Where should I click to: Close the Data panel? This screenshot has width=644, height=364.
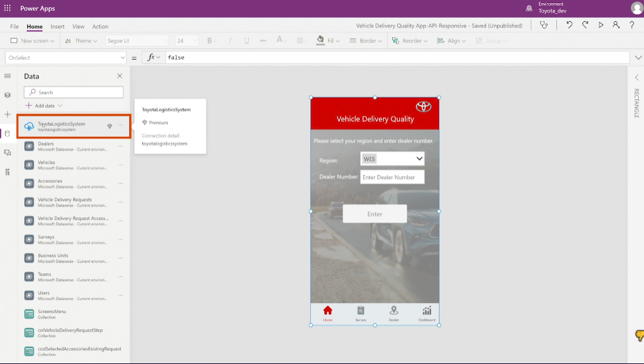pyautogui.click(x=119, y=76)
